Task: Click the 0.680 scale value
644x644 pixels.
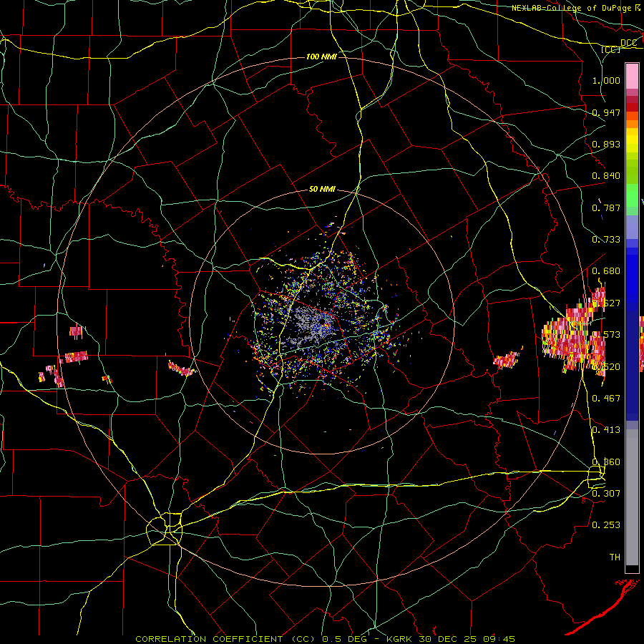Action: pos(606,270)
